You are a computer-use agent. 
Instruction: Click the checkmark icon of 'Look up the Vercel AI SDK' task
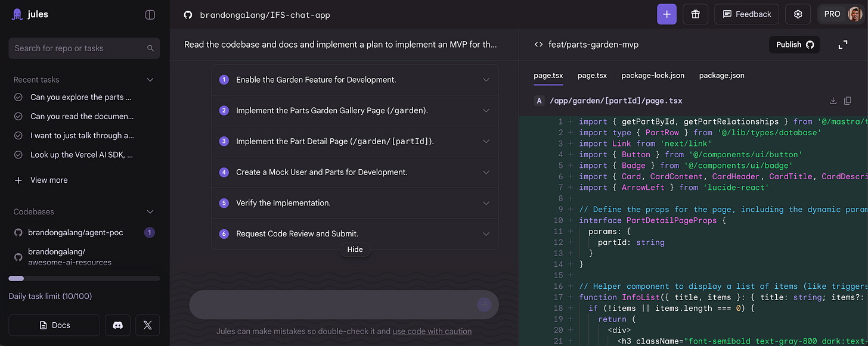(x=18, y=155)
